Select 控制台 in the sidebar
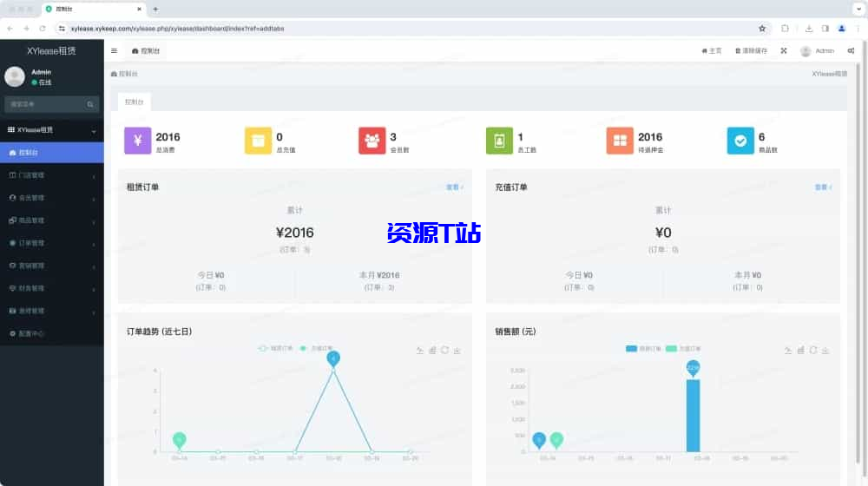Viewport: 868px width, 486px height. coord(52,153)
